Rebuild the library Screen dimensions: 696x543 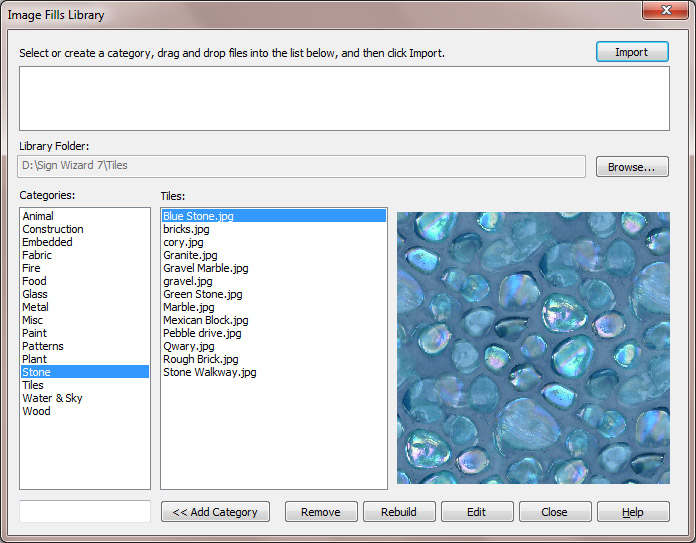click(399, 511)
